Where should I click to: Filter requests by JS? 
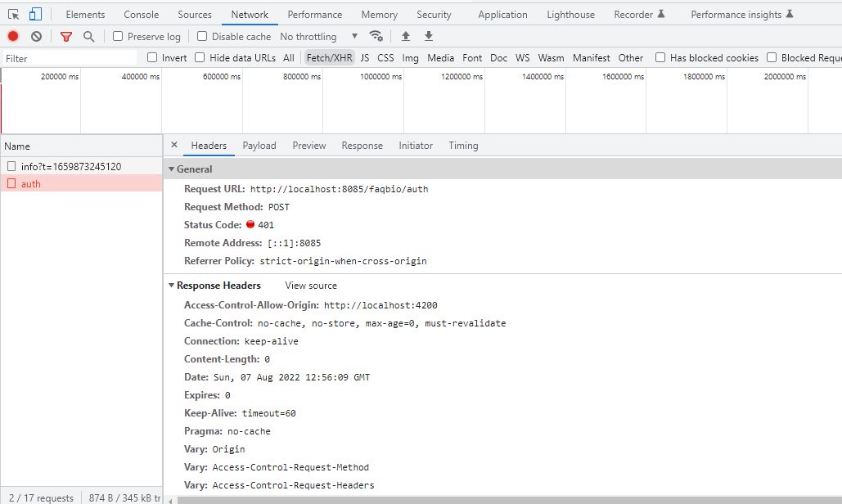pyautogui.click(x=365, y=57)
